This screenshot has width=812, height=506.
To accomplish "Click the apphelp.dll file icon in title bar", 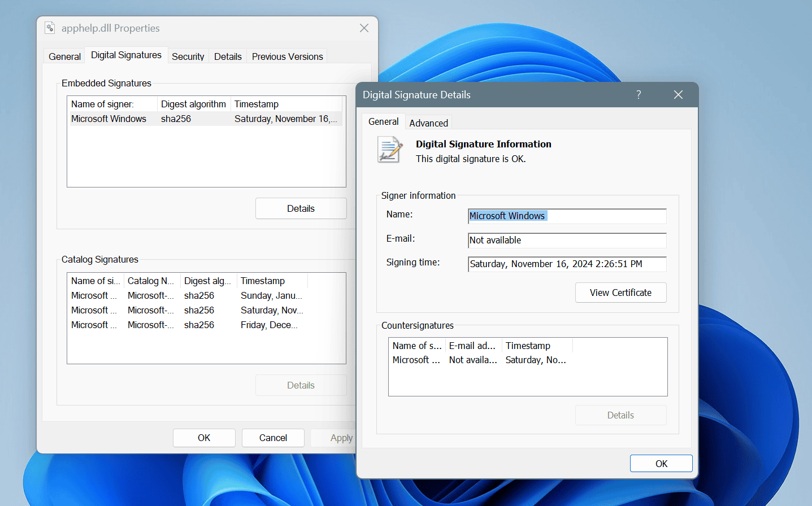I will point(50,28).
